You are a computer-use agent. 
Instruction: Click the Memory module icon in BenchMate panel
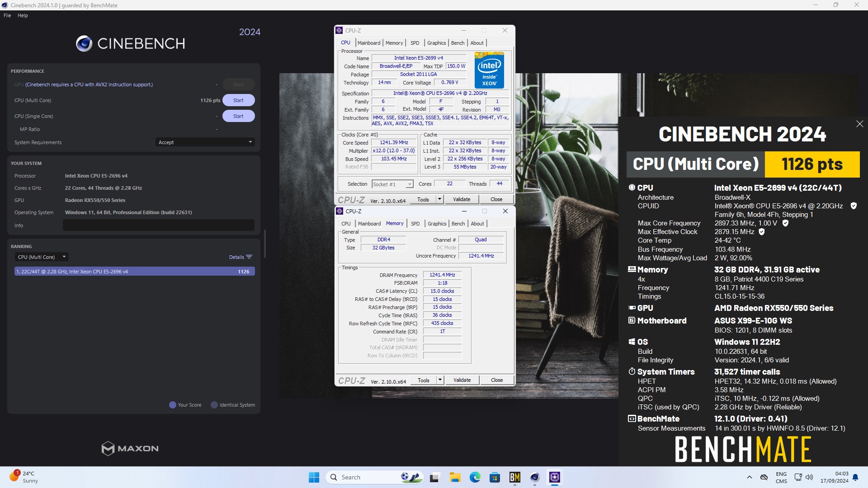pyautogui.click(x=632, y=269)
